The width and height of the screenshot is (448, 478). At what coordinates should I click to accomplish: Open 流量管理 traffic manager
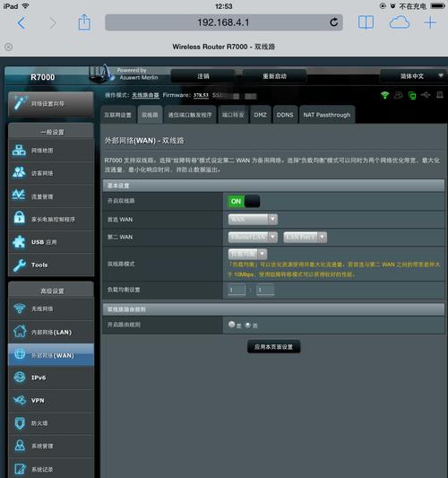[x=51, y=196]
